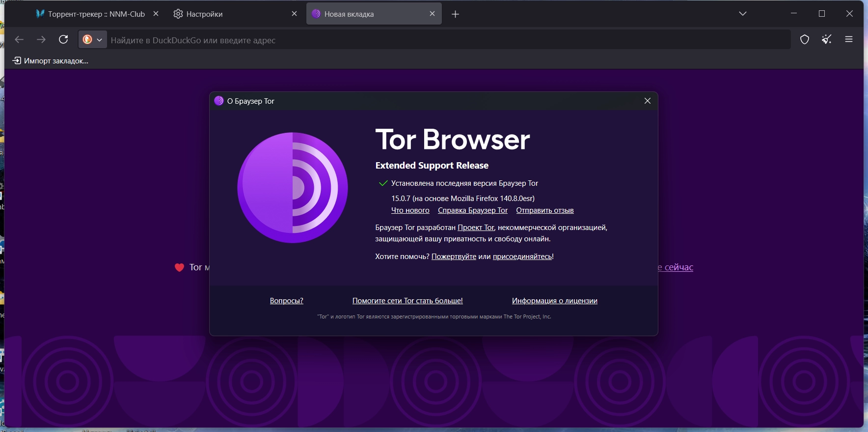Image resolution: width=868 pixels, height=432 pixels.
Task: Expand the list all tabs chevron
Action: (x=743, y=14)
